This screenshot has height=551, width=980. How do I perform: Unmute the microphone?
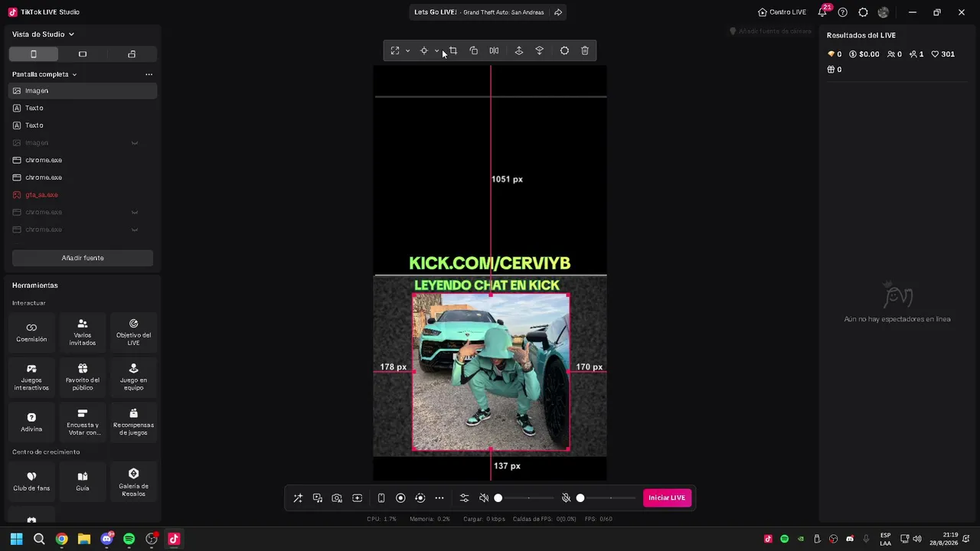pos(566,498)
